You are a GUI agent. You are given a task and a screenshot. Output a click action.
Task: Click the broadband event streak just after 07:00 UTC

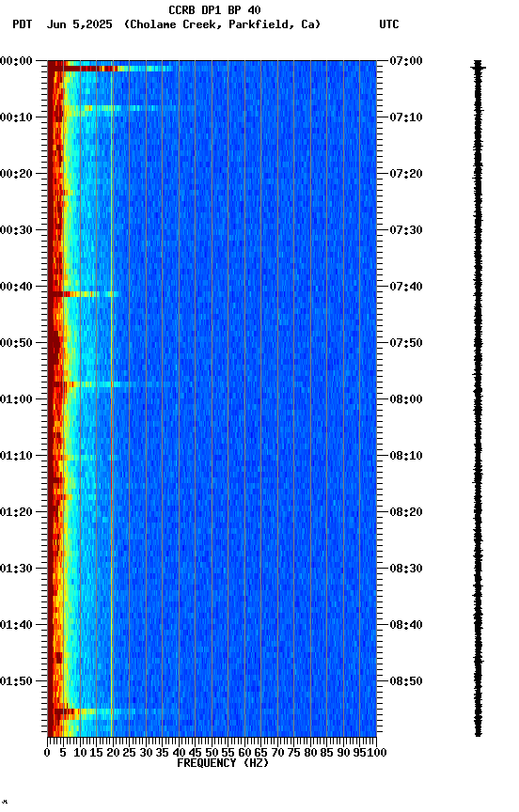[111, 69]
